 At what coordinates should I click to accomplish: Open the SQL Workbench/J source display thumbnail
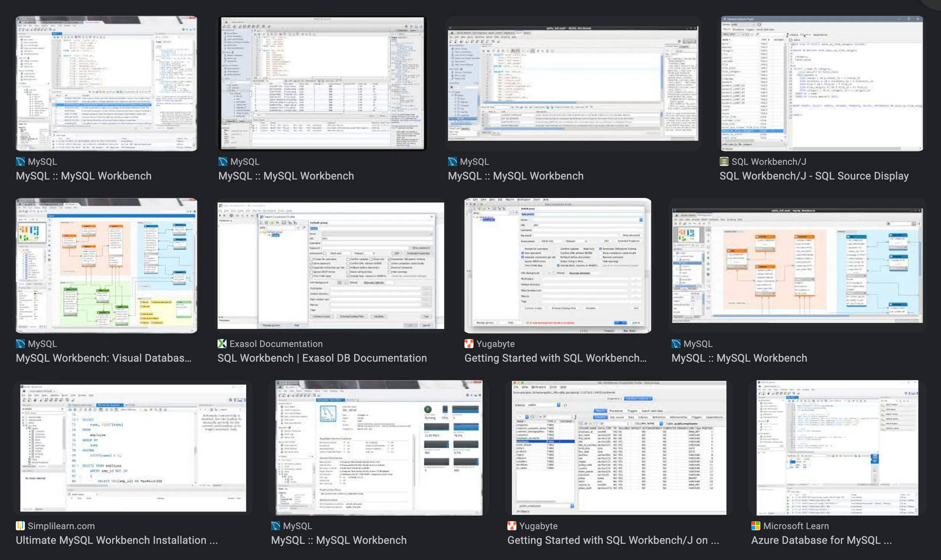821,84
